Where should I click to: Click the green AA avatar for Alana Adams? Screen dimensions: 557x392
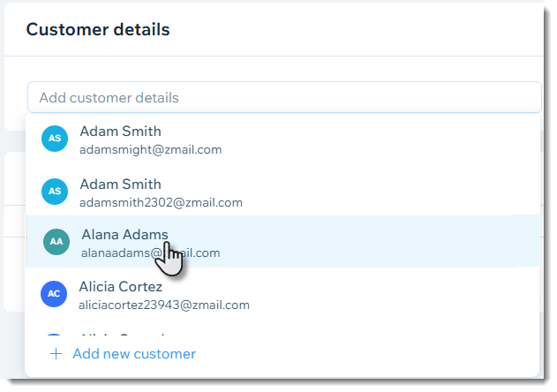56,242
